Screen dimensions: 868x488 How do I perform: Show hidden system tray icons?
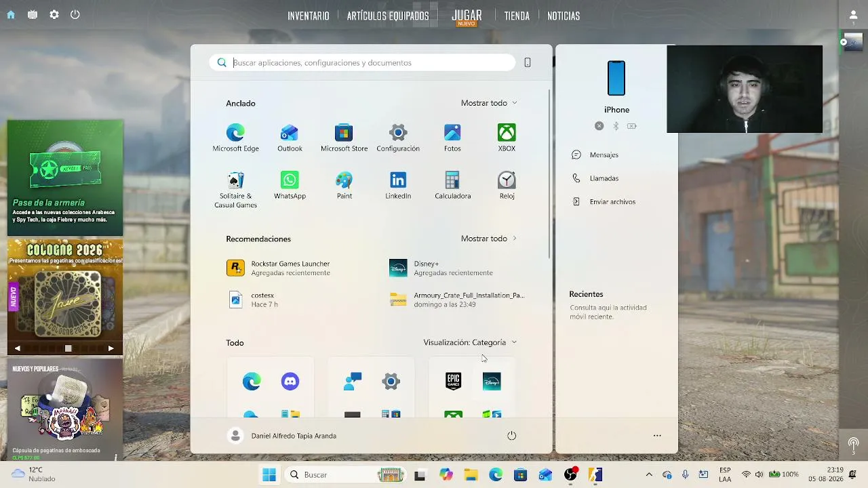[649, 474]
